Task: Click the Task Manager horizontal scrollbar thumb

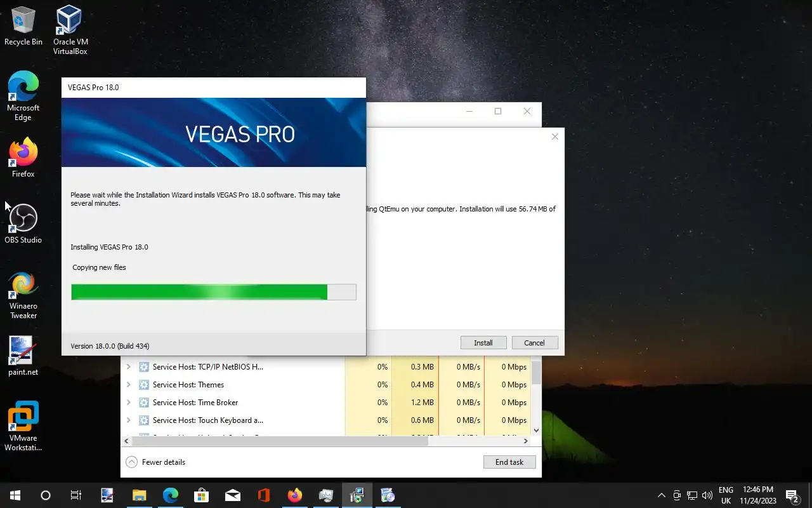Action: click(x=280, y=441)
